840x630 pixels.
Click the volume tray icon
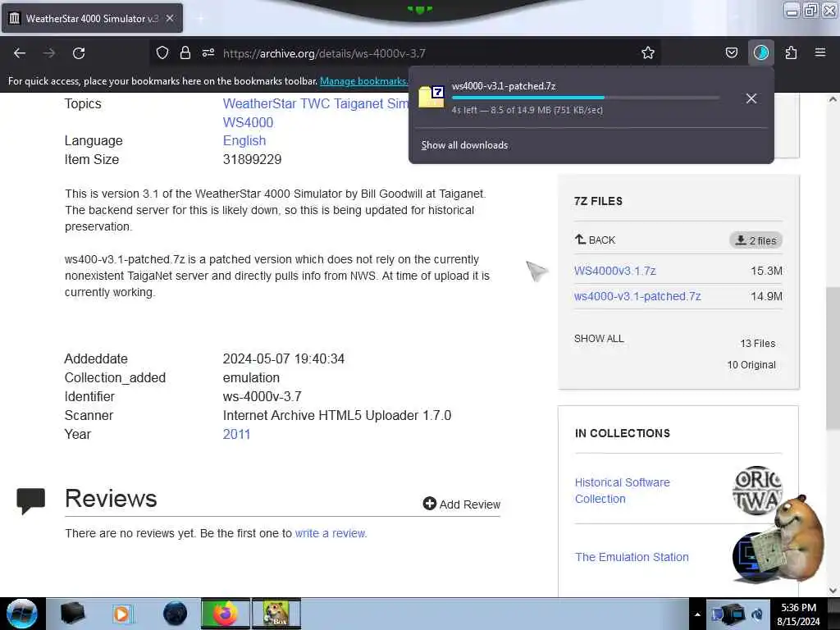pyautogui.click(x=757, y=614)
